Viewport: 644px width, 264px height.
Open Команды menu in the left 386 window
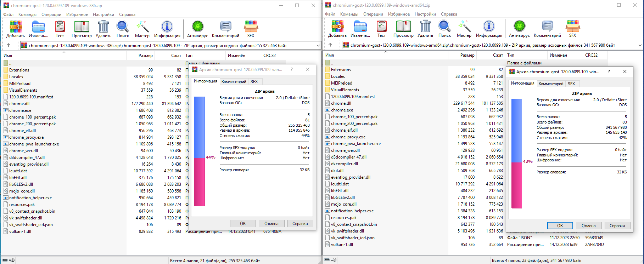(x=27, y=15)
